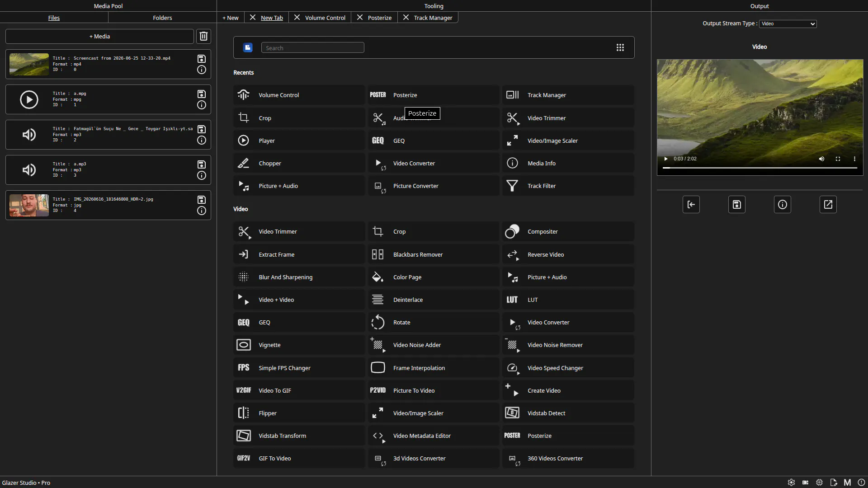Image resolution: width=868 pixels, height=488 pixels.
Task: Open Media Info tool
Action: 568,163
